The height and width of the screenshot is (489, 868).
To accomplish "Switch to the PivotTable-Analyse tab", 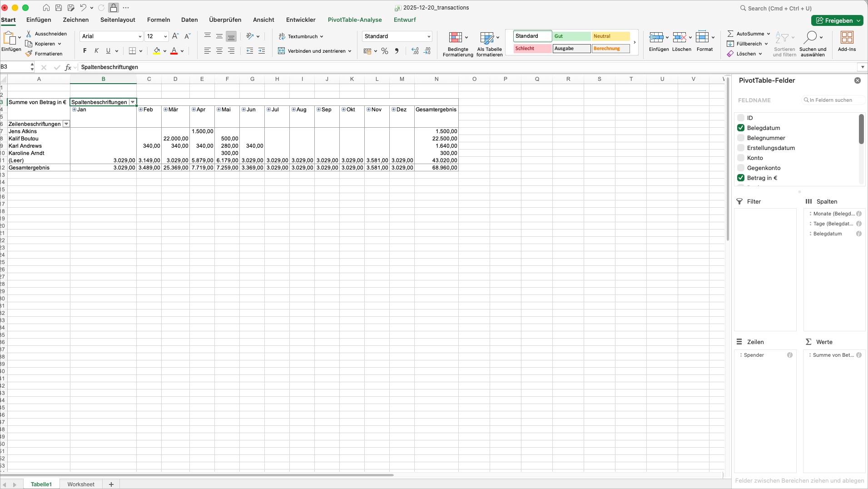I will (x=354, y=20).
